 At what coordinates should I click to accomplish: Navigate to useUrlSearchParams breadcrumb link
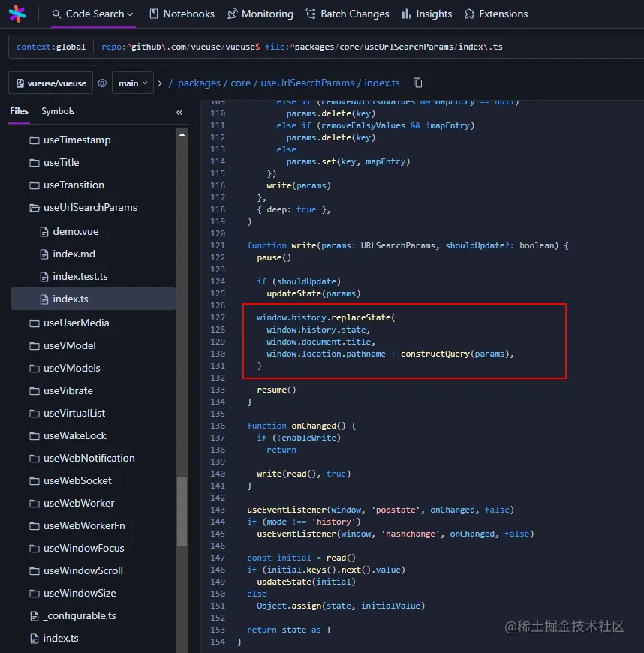click(307, 83)
